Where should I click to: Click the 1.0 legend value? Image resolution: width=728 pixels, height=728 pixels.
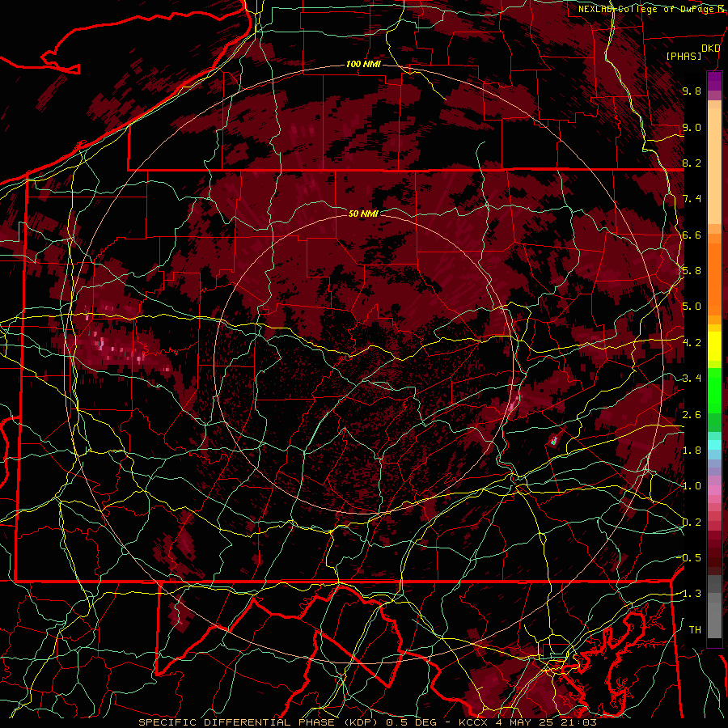pos(692,486)
